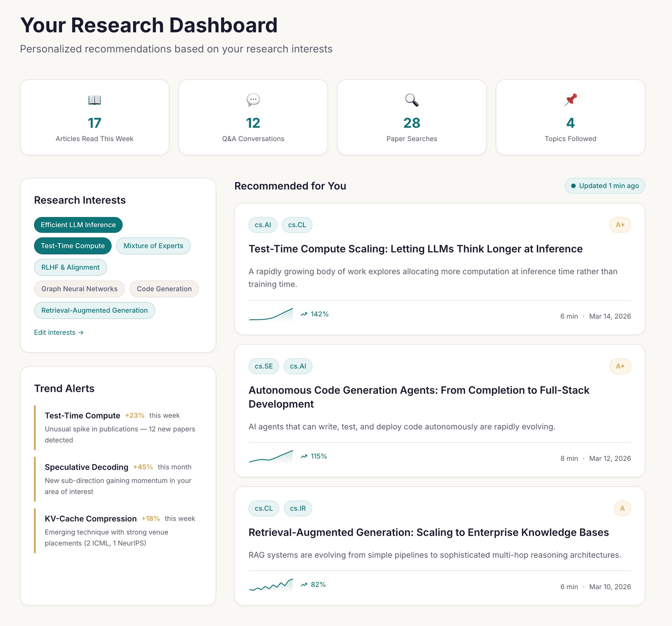This screenshot has width=672, height=626.
Task: Open the Q&A Conversations speech bubble icon
Action: pyautogui.click(x=253, y=100)
